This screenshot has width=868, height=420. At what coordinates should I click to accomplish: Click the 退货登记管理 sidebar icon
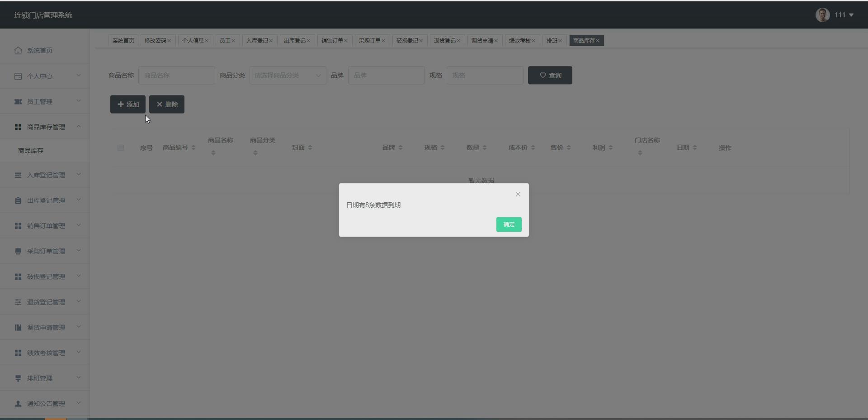(18, 302)
